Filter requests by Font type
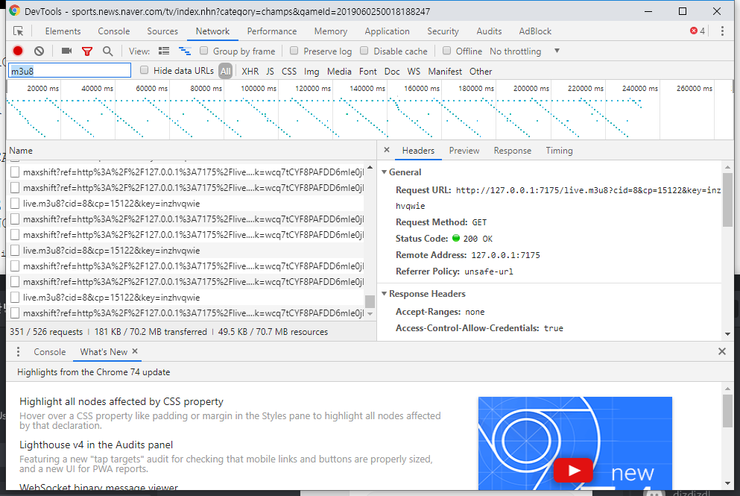The width and height of the screenshot is (740, 496). [368, 71]
